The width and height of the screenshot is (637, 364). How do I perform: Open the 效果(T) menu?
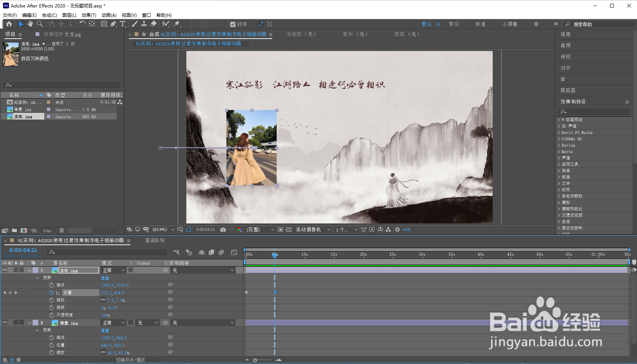[x=89, y=15]
